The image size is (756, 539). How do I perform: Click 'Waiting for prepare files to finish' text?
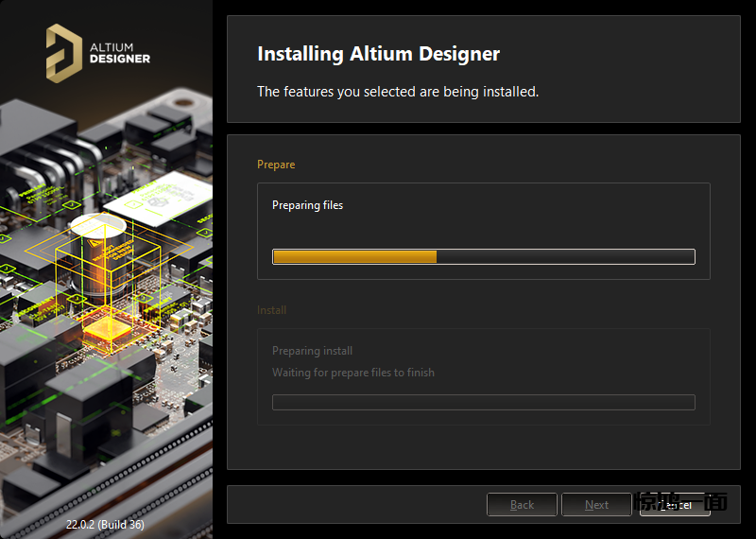pos(353,373)
